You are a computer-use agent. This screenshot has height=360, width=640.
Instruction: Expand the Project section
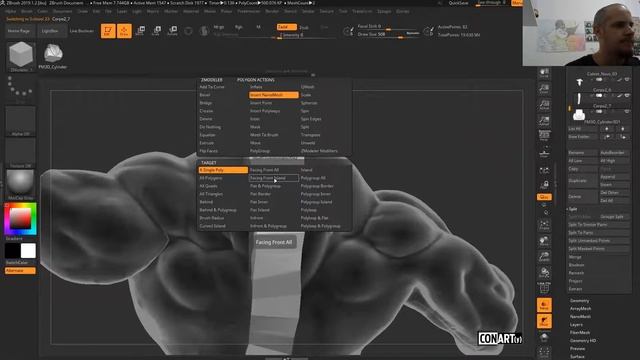point(575,281)
